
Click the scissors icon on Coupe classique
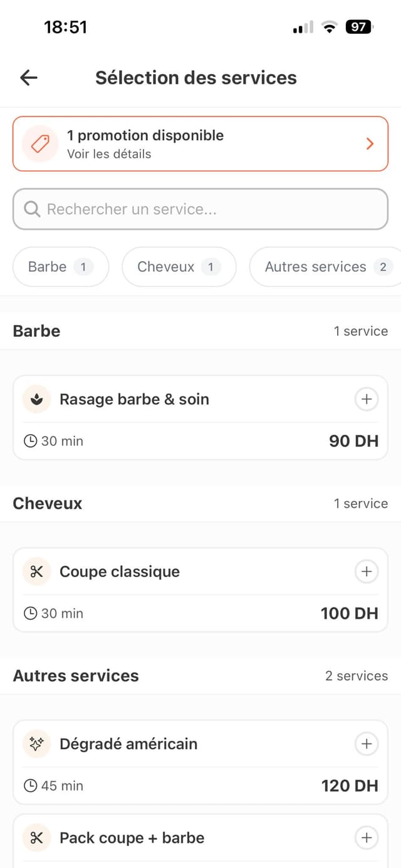point(36,571)
